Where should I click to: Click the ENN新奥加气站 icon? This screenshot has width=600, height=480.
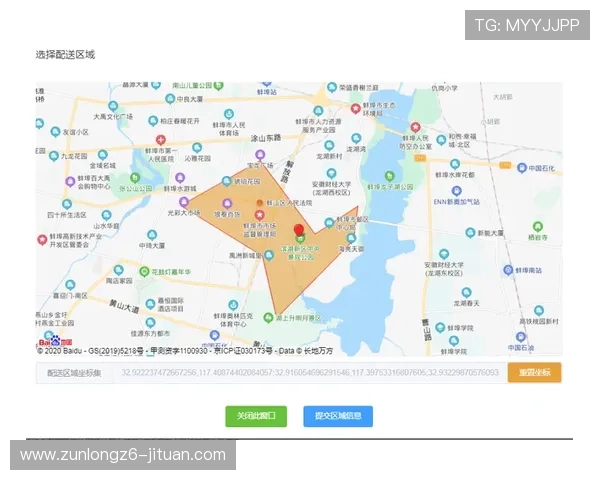coord(456,191)
